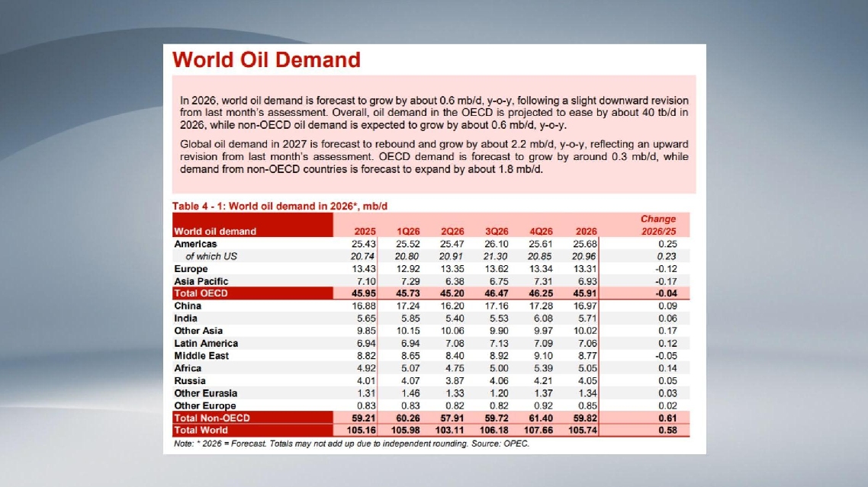The width and height of the screenshot is (868, 487).
Task: Click Russia 2Q26 value 3.87
Action: coord(455,381)
